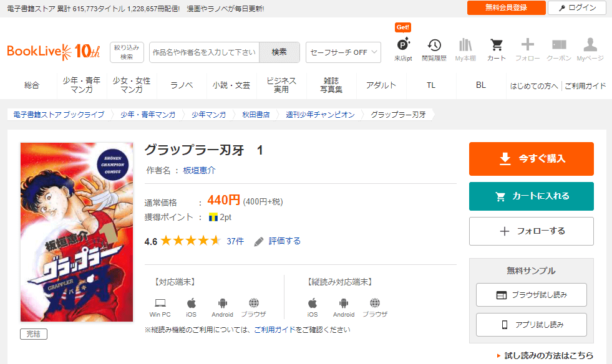The width and height of the screenshot is (612, 364).
Task: Open the 来店pt points icon
Action: (403, 45)
